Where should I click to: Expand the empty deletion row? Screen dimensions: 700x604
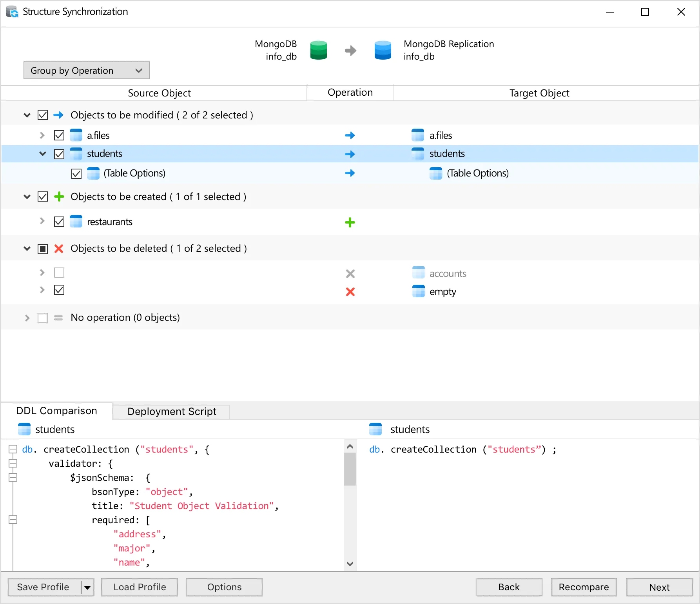42,290
